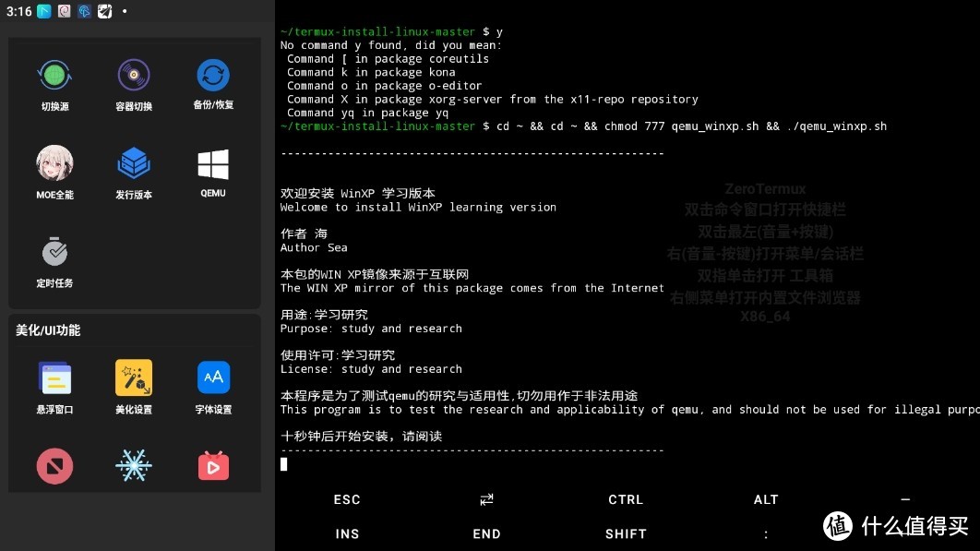Tap the CTRL key on extra keys bar

click(626, 499)
